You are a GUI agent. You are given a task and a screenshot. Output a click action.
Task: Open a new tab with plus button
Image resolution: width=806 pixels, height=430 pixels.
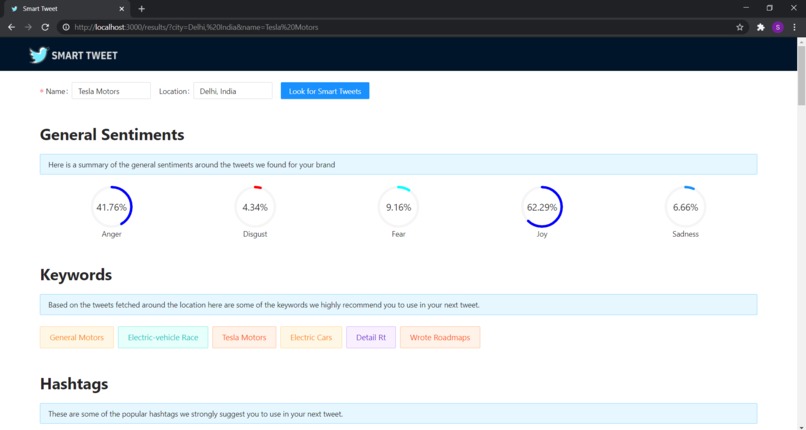pos(141,9)
